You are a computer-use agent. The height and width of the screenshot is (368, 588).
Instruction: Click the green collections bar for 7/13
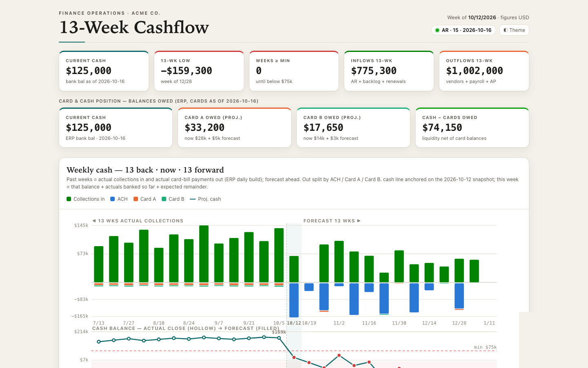click(99, 264)
